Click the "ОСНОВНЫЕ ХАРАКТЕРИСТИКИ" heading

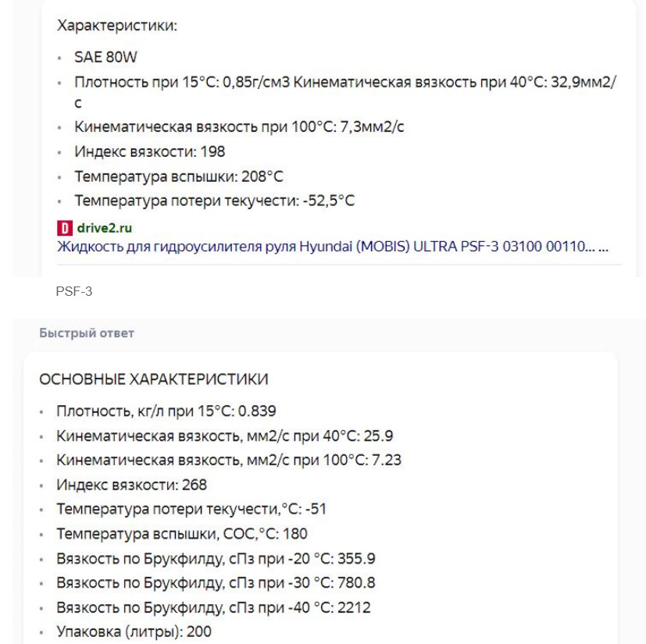[154, 379]
